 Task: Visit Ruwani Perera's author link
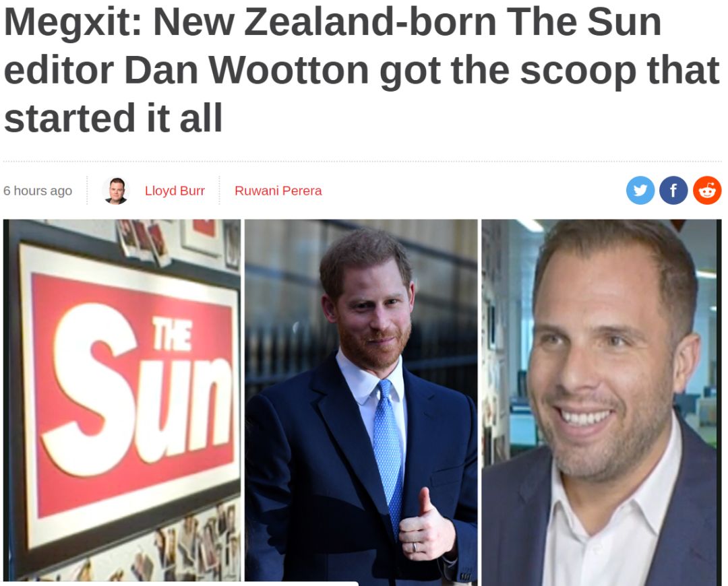278,191
